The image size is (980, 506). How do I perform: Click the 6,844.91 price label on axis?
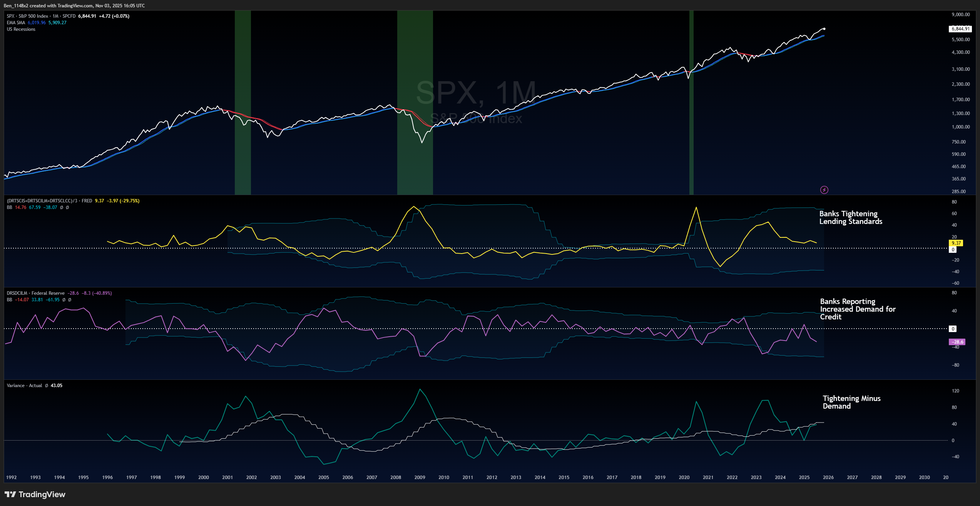point(960,29)
